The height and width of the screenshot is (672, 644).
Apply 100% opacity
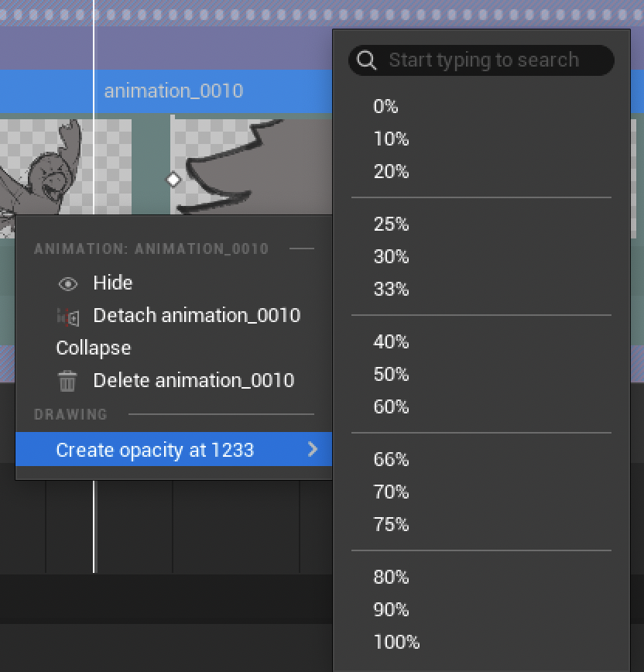click(x=396, y=643)
